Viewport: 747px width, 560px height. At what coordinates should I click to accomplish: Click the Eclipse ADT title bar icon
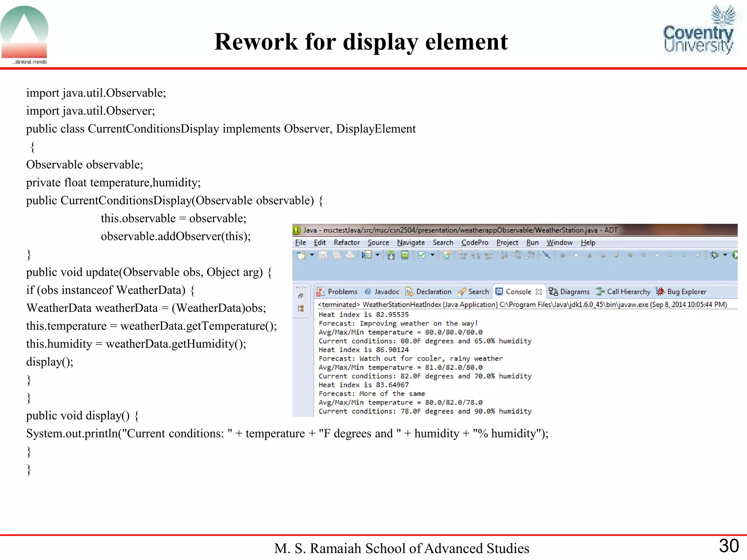click(297, 230)
